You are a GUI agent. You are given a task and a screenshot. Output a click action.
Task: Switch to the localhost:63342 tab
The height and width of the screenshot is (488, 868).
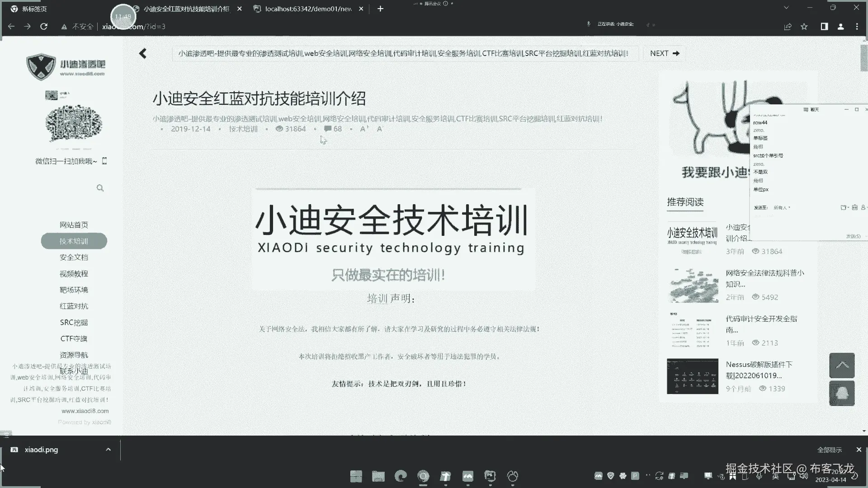point(307,9)
